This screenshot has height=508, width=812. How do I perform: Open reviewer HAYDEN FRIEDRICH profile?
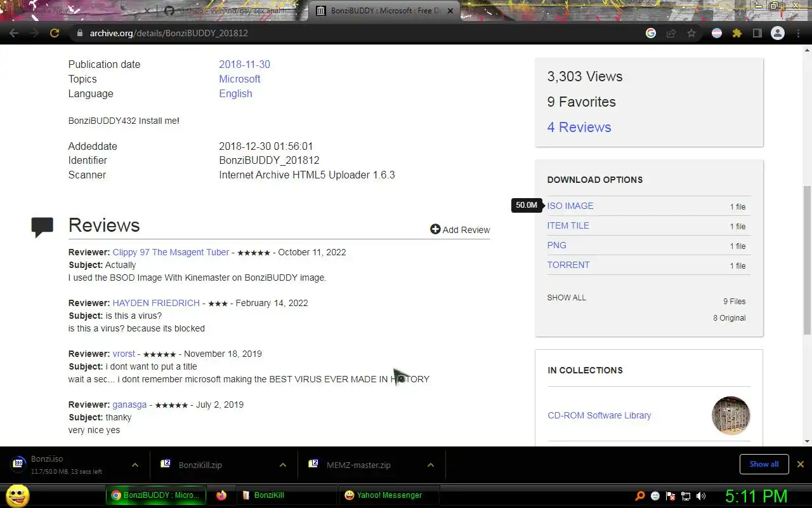[x=156, y=303]
